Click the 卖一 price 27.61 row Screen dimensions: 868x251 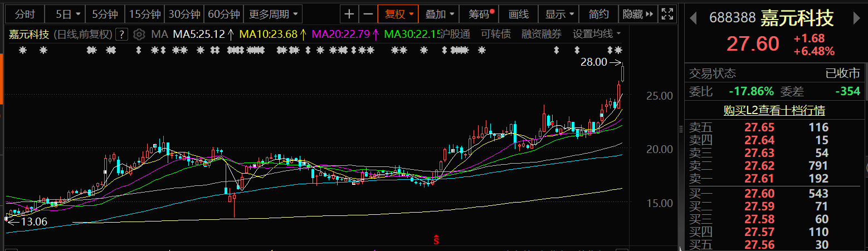point(774,179)
